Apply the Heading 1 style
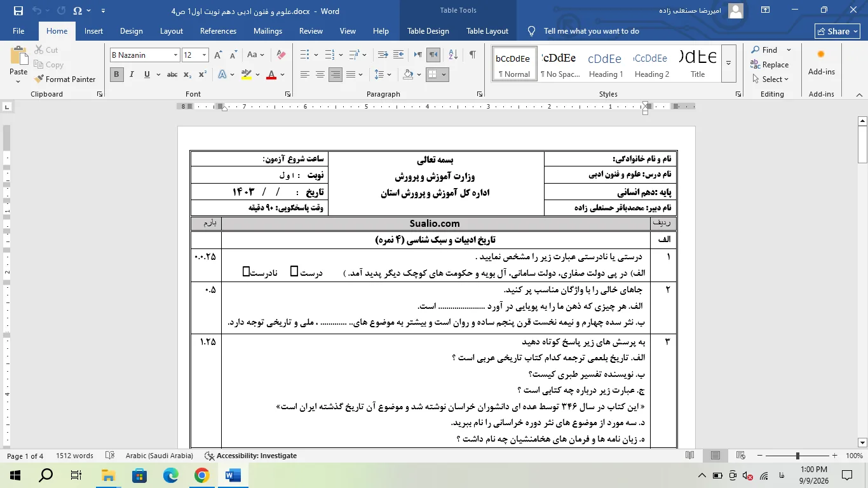The height and width of the screenshot is (488, 868). pos(606,64)
